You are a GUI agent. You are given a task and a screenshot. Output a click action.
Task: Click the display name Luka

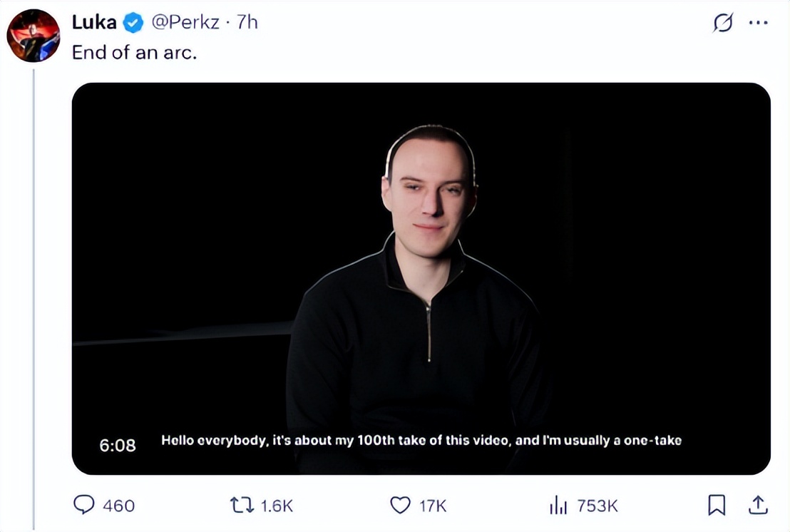pos(94,23)
